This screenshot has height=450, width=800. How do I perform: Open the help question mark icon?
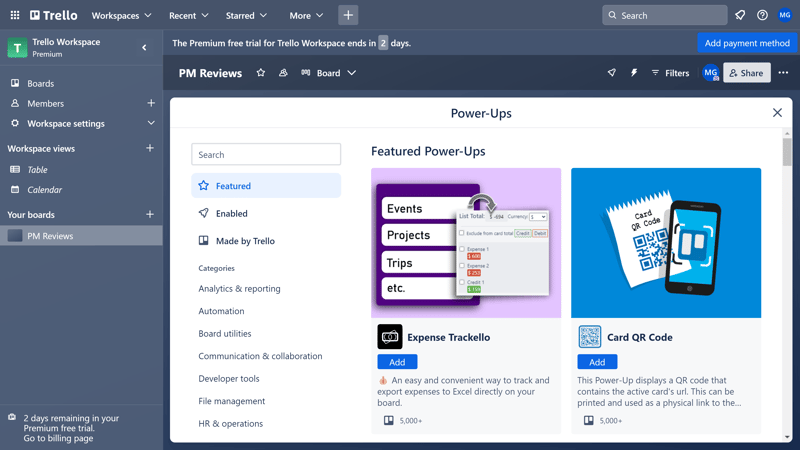tap(762, 15)
